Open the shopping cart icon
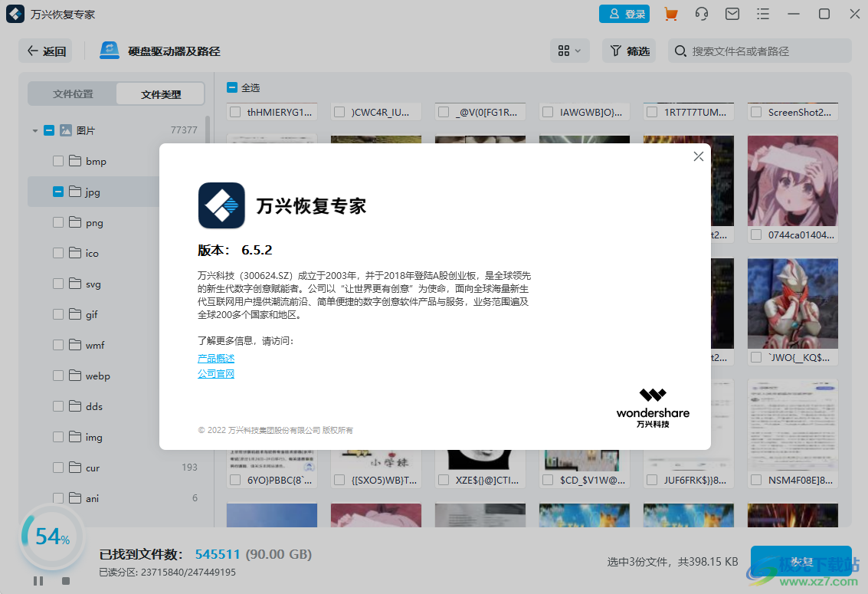 tap(671, 14)
